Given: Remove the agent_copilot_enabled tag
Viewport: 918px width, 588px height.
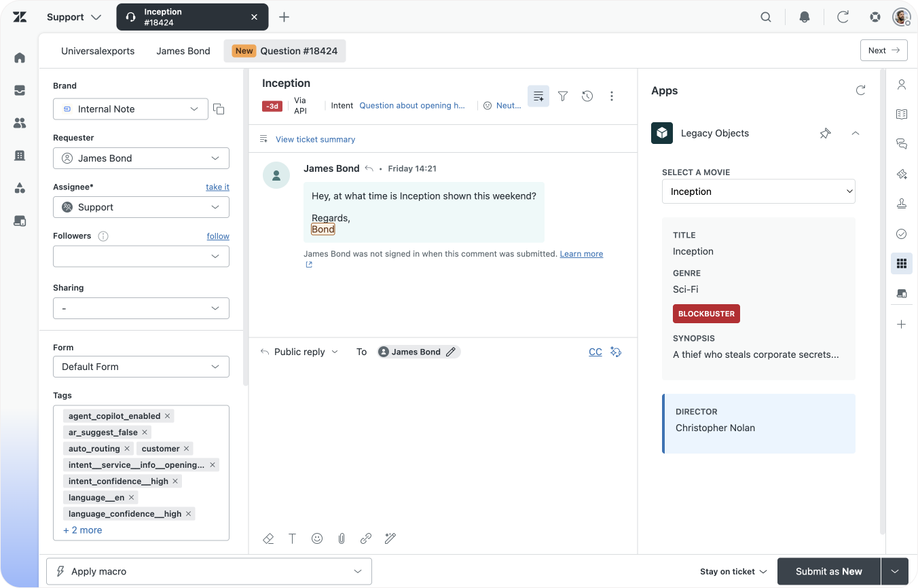Looking at the screenshot, I should point(168,416).
